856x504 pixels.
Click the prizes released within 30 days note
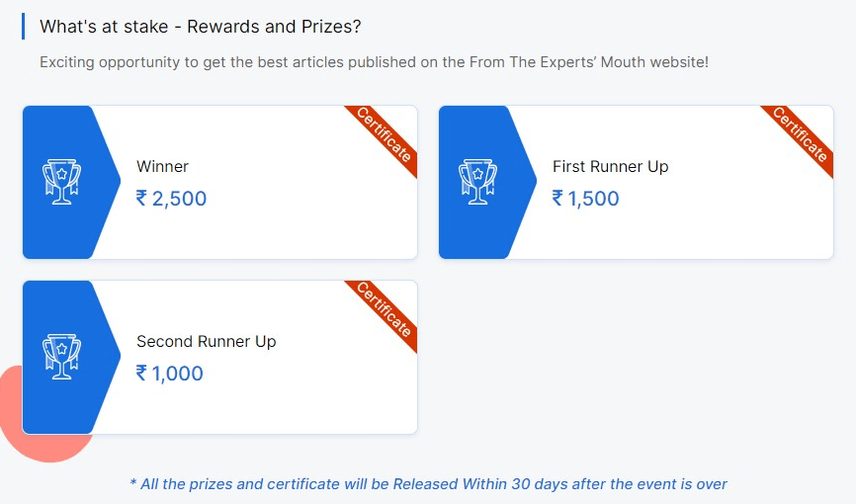[x=428, y=484]
